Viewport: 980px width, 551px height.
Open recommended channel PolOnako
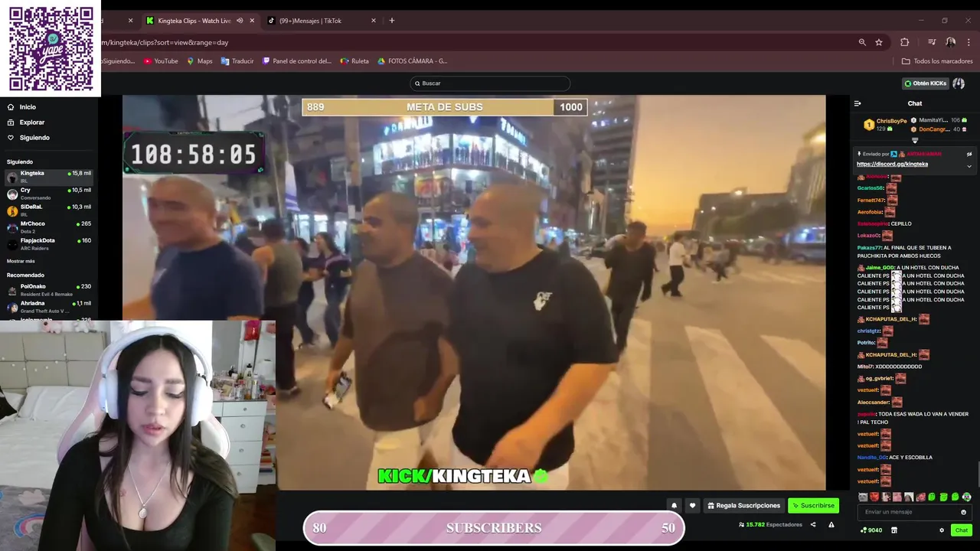coord(49,290)
